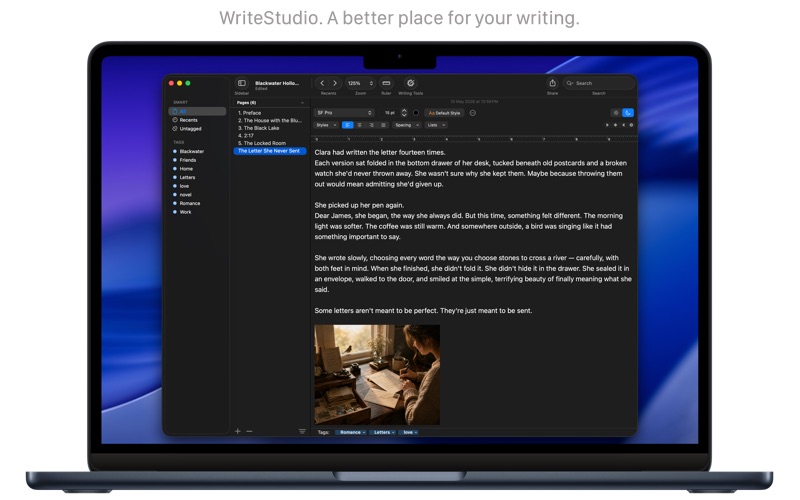Align text right in format bar

[x=371, y=125]
